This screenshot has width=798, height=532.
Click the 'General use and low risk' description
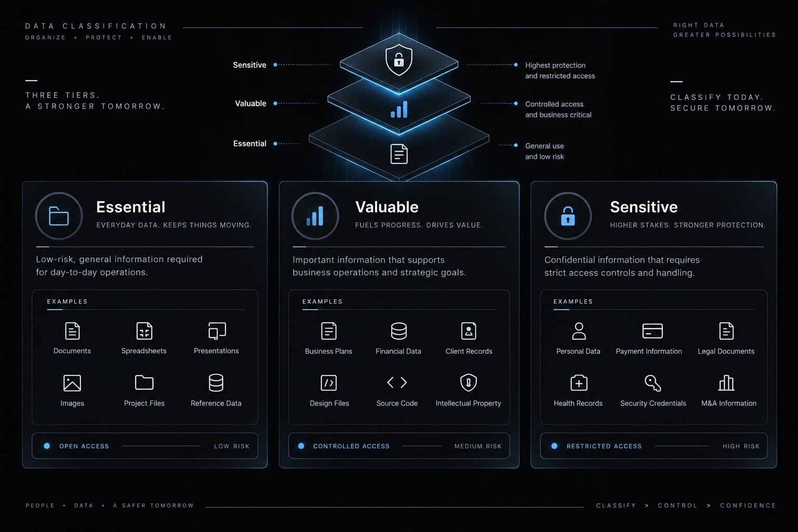[x=544, y=151]
